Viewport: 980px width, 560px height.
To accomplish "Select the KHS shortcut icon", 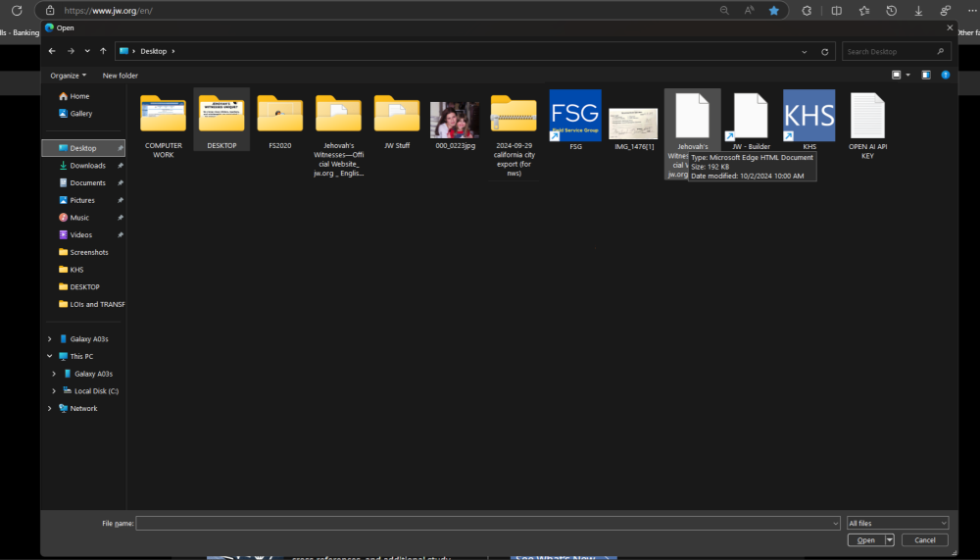I will [808, 117].
